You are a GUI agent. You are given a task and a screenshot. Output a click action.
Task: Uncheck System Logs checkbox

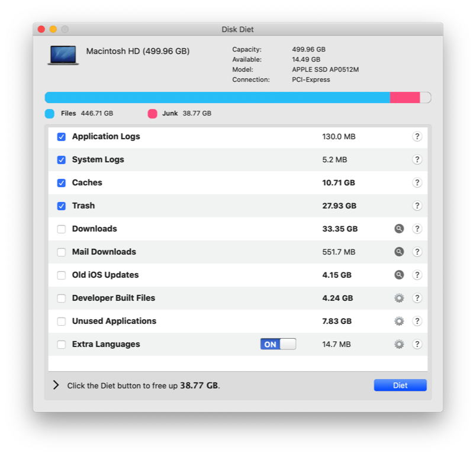pyautogui.click(x=62, y=160)
